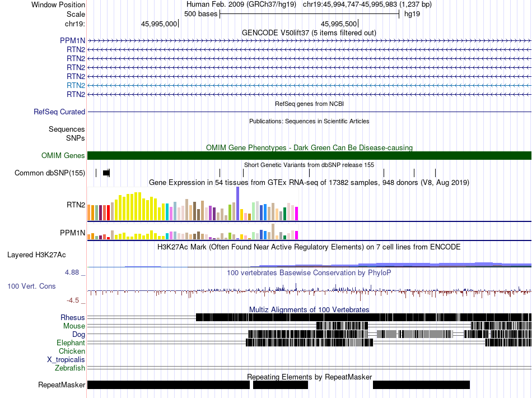
Task: Click the Zebrafish species label
Action: point(70,368)
